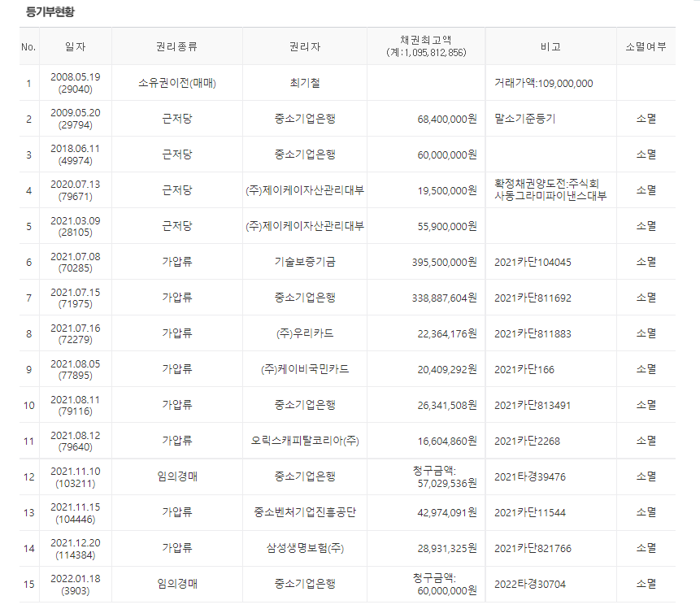Click amount 20,409,292원
700x609 pixels.
447,370
